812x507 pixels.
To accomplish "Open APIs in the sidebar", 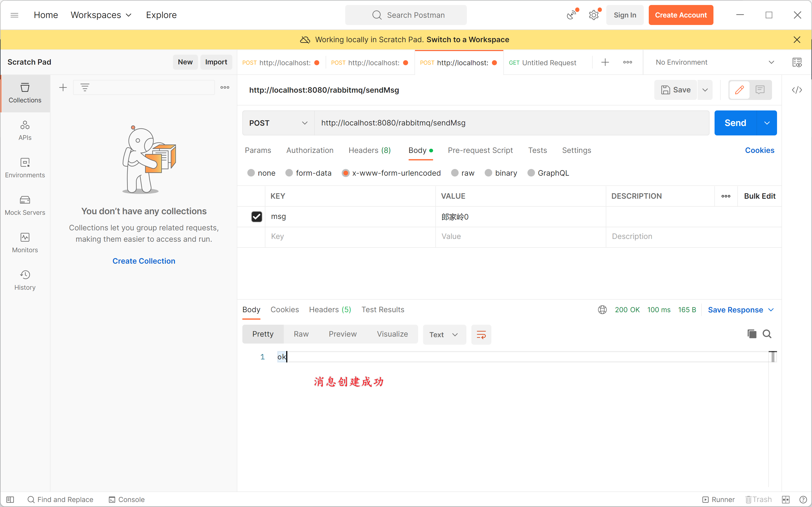I will tap(25, 131).
